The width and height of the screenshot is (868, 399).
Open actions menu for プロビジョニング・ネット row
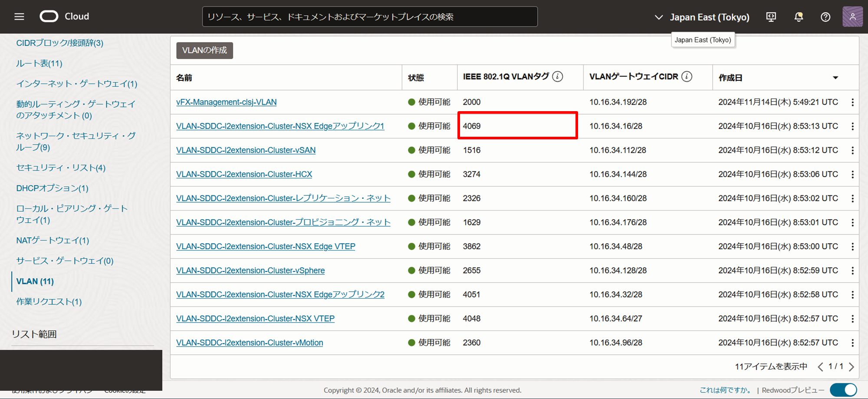tap(852, 222)
